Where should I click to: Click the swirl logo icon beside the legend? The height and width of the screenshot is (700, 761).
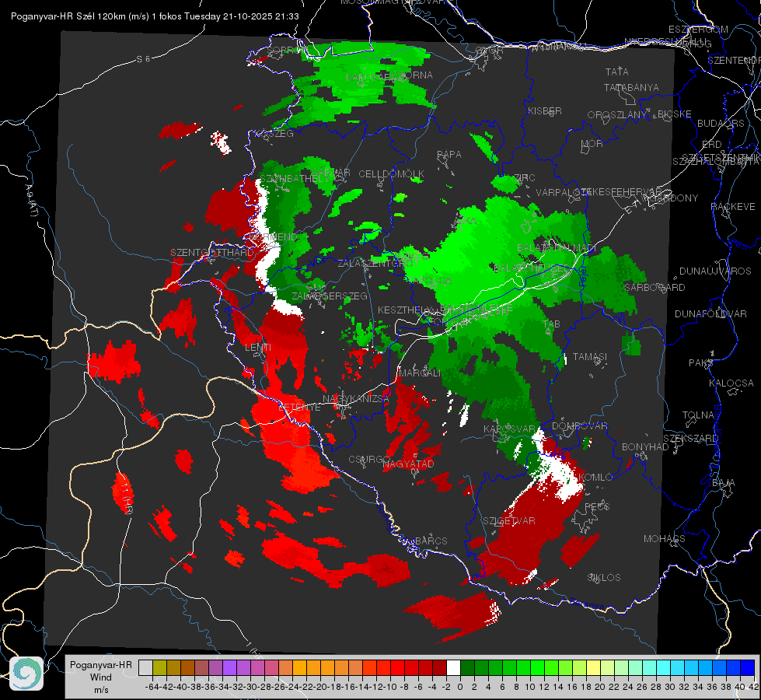[x=26, y=673]
